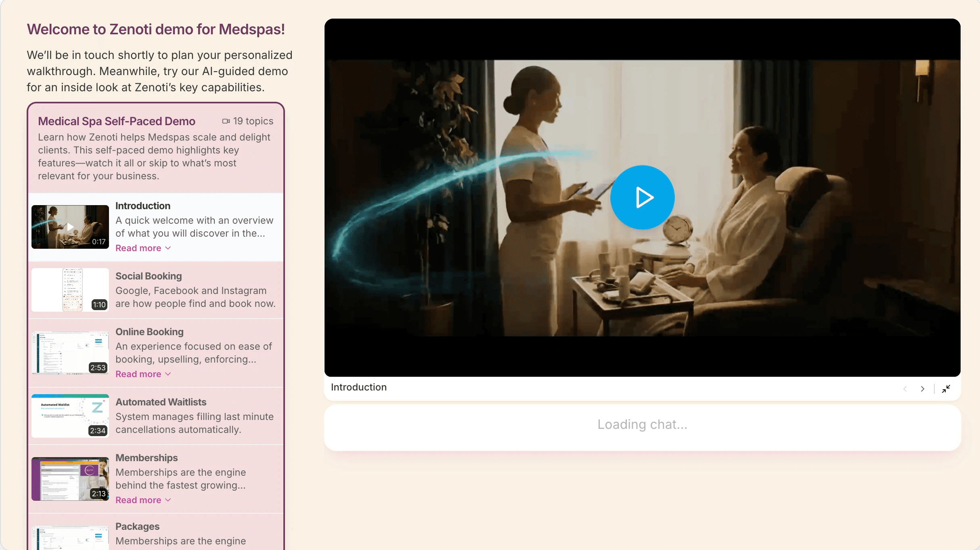Open the Packages video thumbnail

click(70, 538)
